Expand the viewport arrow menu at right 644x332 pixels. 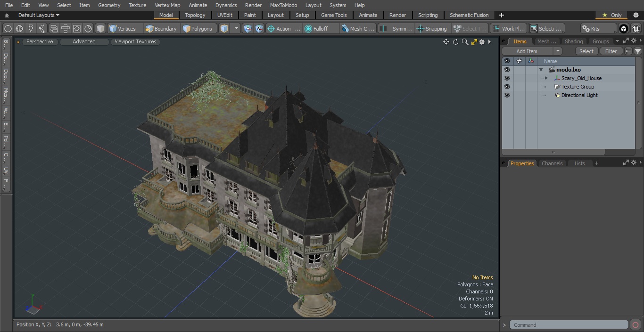coord(489,42)
